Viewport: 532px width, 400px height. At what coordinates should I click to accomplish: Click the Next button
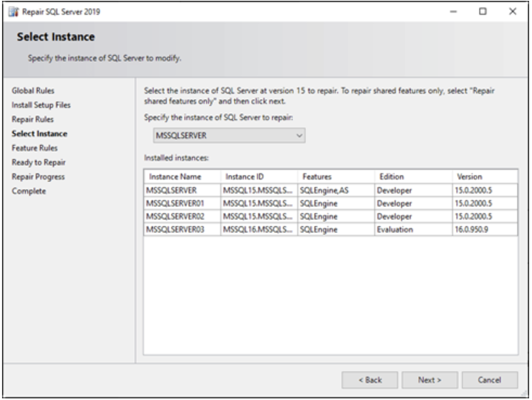pyautogui.click(x=429, y=380)
